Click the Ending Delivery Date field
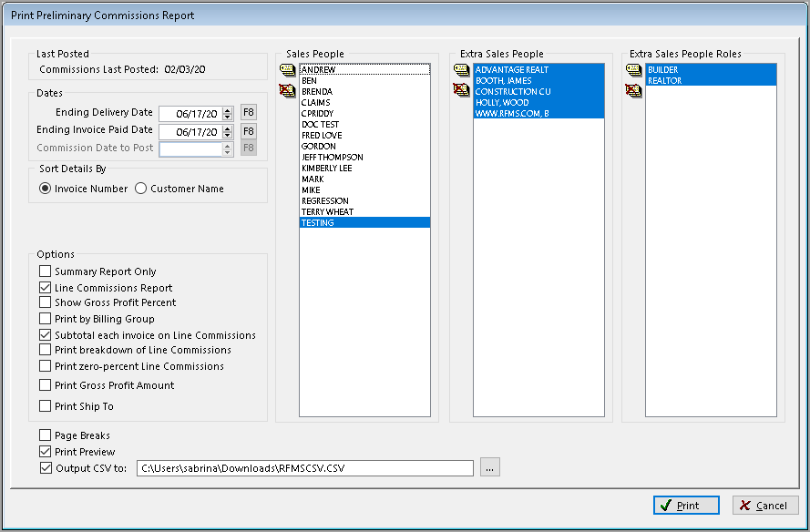 [x=191, y=114]
